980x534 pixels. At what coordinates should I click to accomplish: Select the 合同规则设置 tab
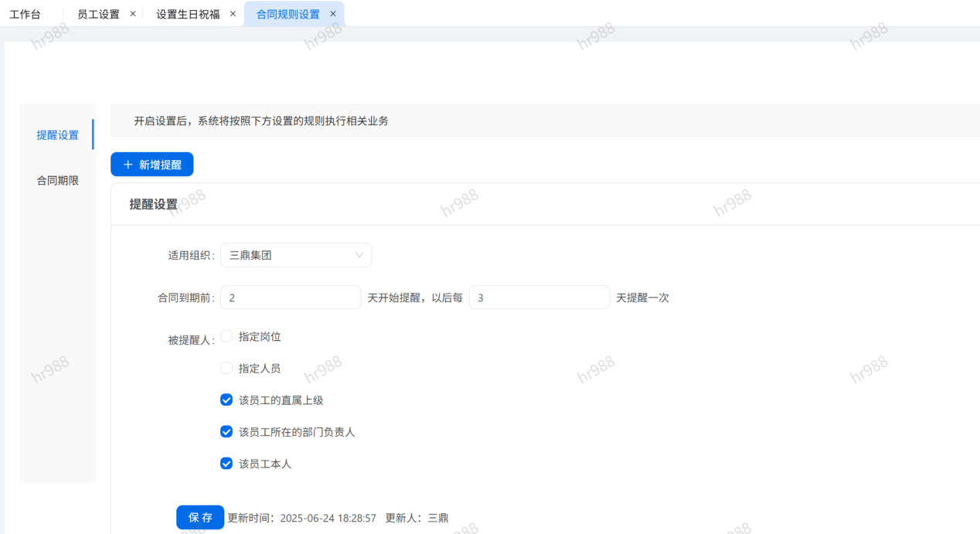pyautogui.click(x=288, y=14)
